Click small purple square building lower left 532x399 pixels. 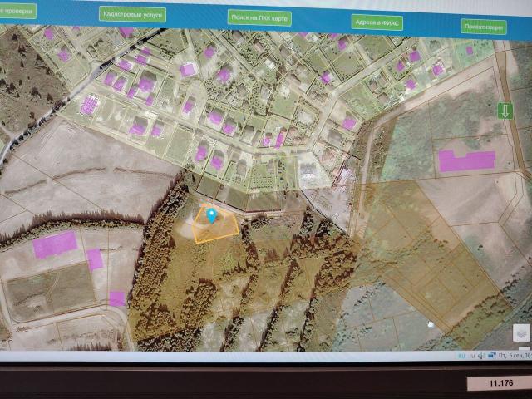tap(116, 298)
